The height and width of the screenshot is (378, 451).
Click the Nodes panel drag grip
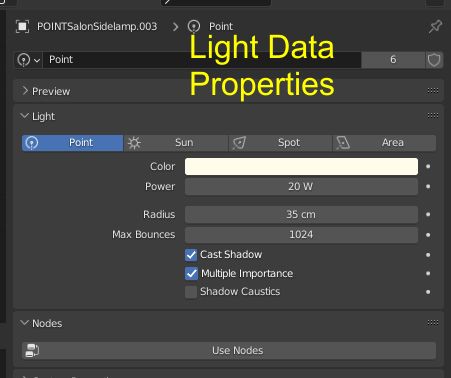[433, 323]
